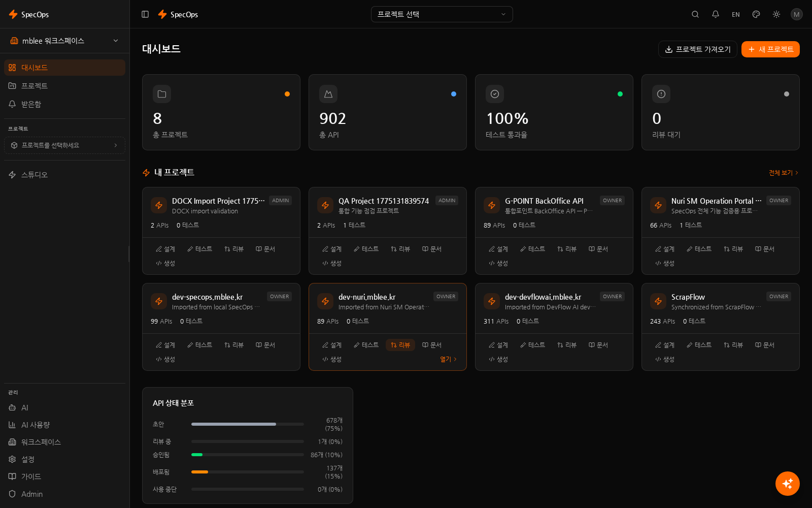Open the AI item in 관리 section
Viewport: 812px width, 508px height.
[x=64, y=407]
